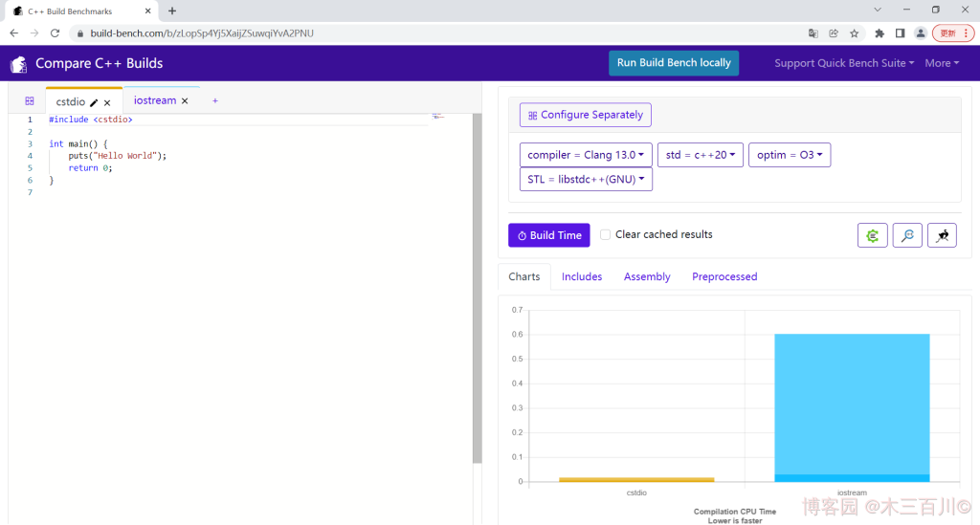Open in Compiler Explorer via green icon
980x525 pixels.
point(872,235)
